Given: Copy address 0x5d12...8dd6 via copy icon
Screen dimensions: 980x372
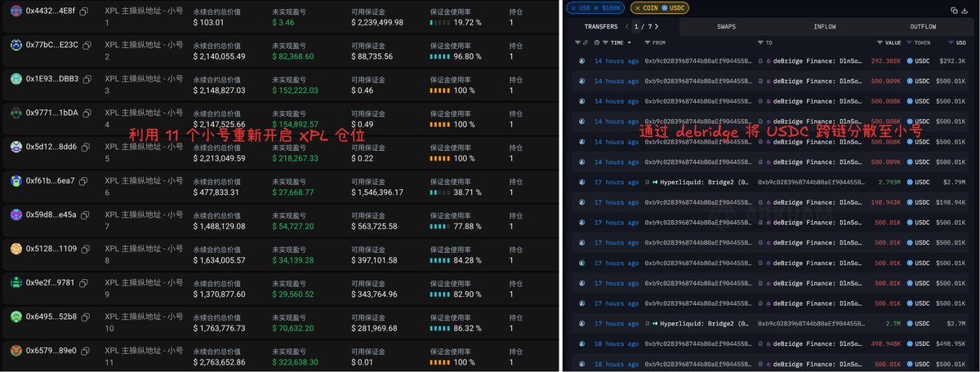Looking at the screenshot, I should 84,147.
